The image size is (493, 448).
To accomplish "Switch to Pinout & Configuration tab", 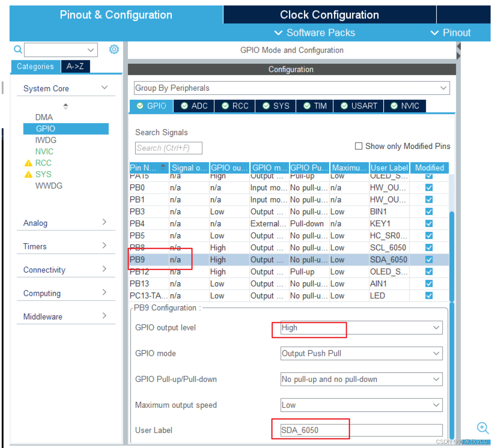I will [x=116, y=15].
